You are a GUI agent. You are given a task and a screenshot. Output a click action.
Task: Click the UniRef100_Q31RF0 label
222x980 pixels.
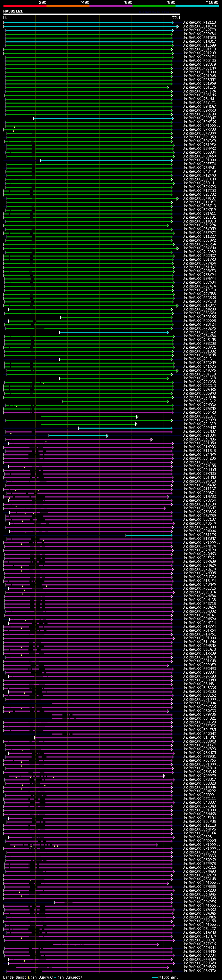click(199, 145)
